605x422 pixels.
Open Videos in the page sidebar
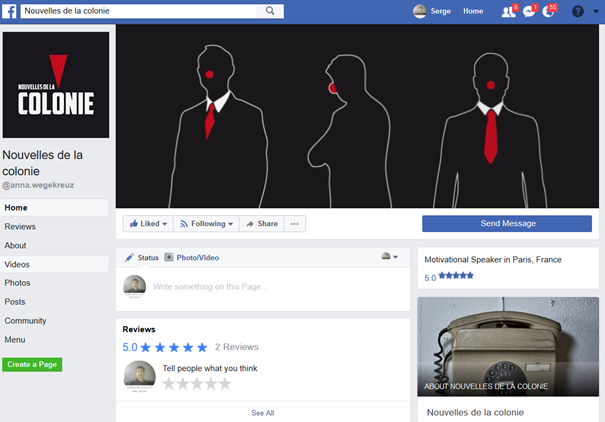pyautogui.click(x=54, y=264)
